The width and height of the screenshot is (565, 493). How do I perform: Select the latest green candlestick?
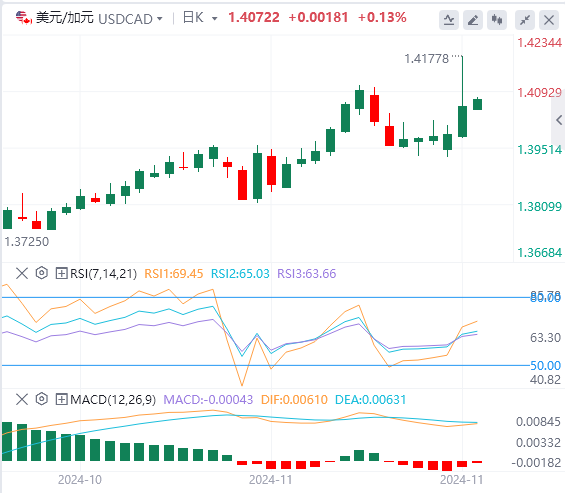pos(477,104)
